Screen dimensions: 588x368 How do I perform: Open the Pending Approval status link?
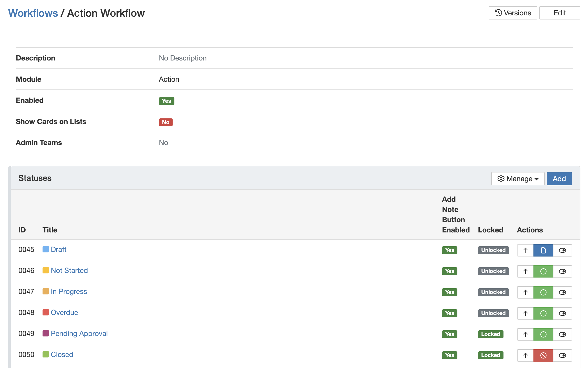[79, 333]
